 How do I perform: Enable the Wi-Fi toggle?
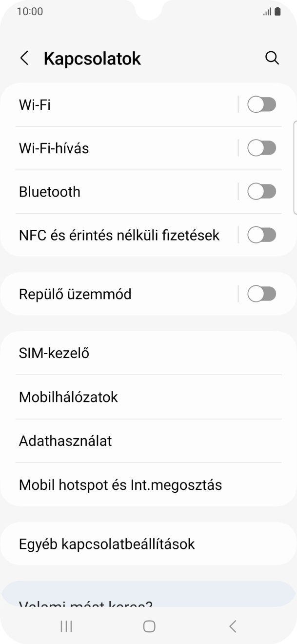[x=261, y=104]
